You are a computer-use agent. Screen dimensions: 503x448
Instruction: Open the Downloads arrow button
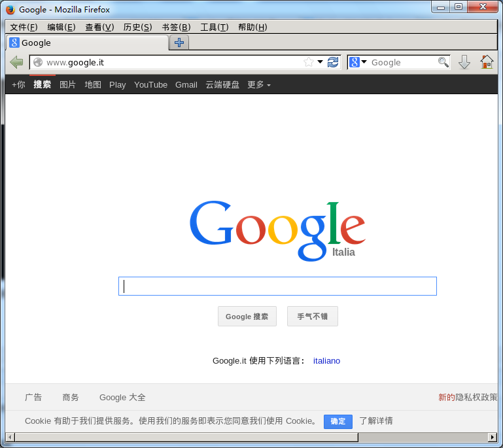coord(464,62)
